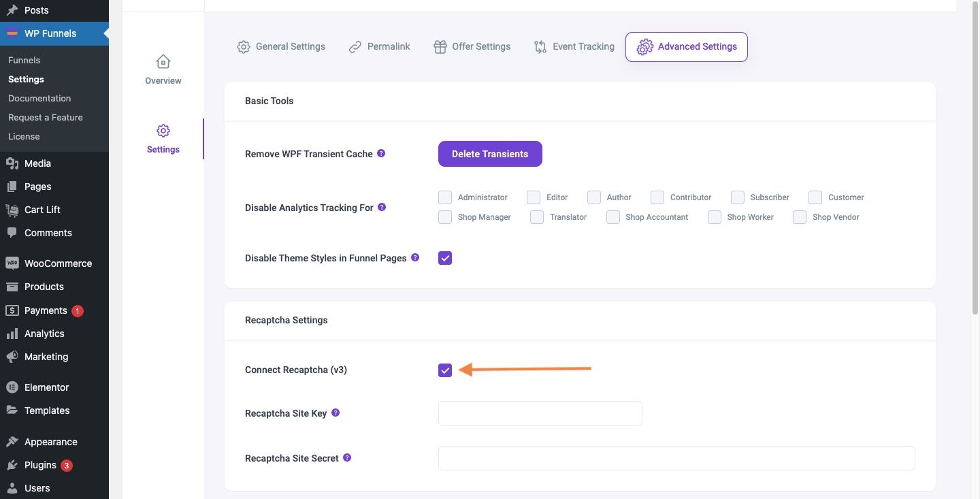Tick the Subscriber checkbox

(738, 197)
